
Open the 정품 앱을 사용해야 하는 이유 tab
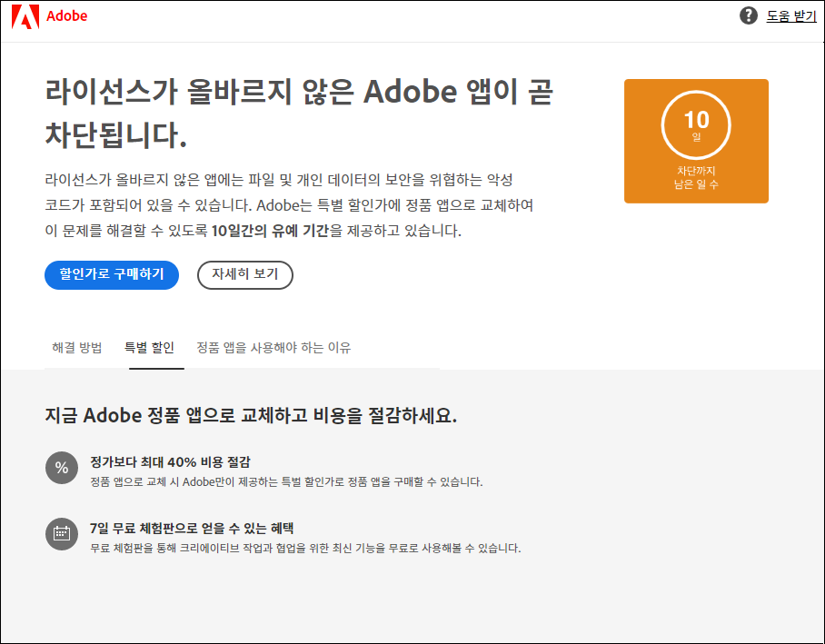click(x=273, y=347)
